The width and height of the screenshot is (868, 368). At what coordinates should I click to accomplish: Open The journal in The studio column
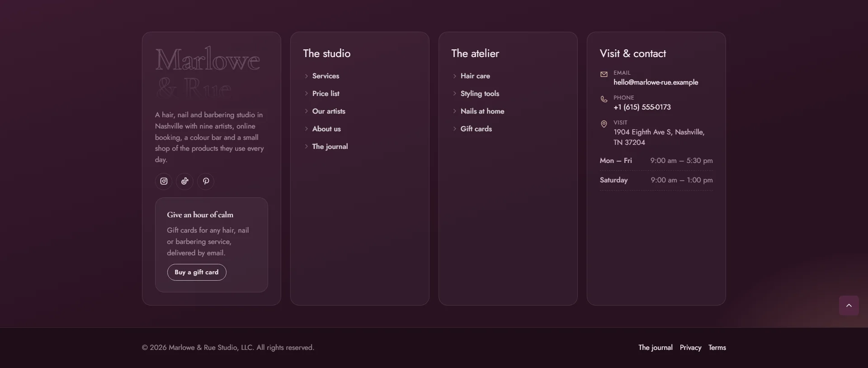click(330, 147)
